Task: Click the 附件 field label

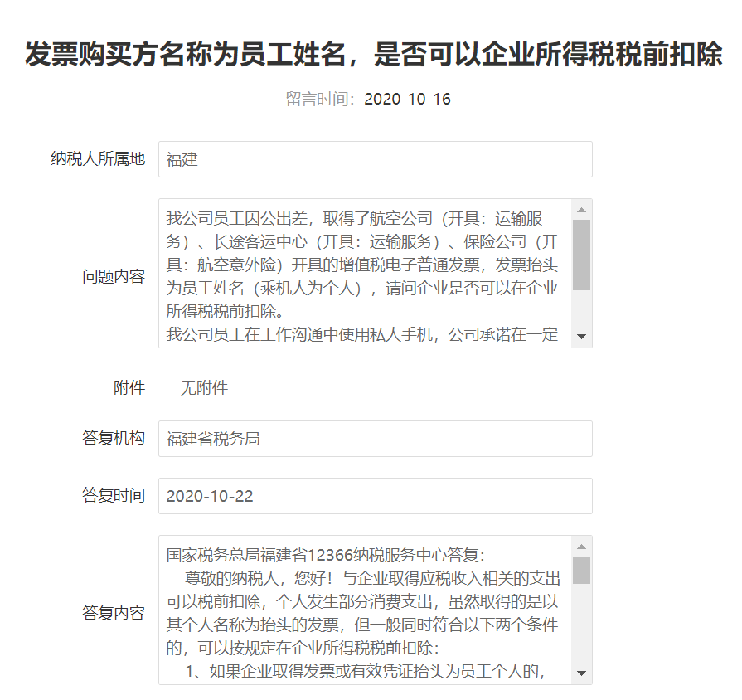Action: coord(130,387)
